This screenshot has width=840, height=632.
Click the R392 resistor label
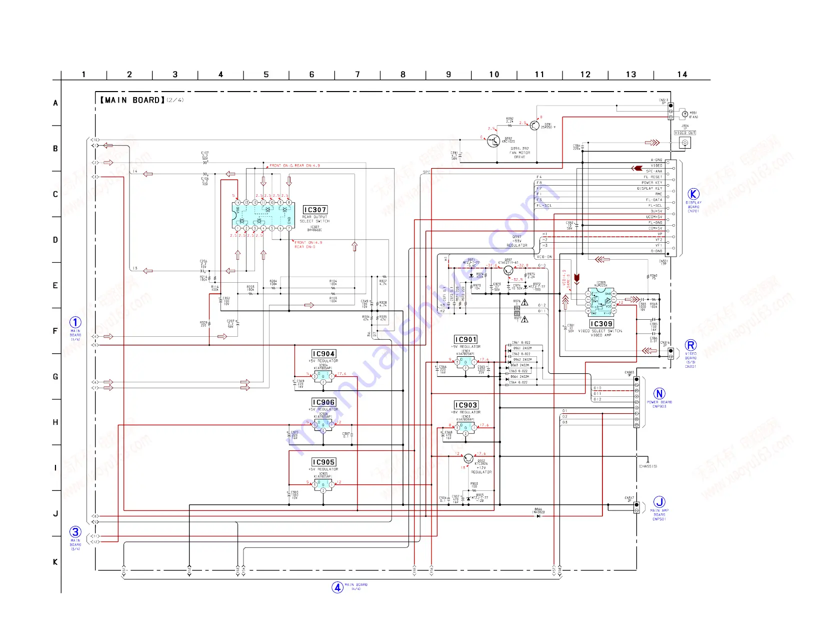(x=509, y=120)
